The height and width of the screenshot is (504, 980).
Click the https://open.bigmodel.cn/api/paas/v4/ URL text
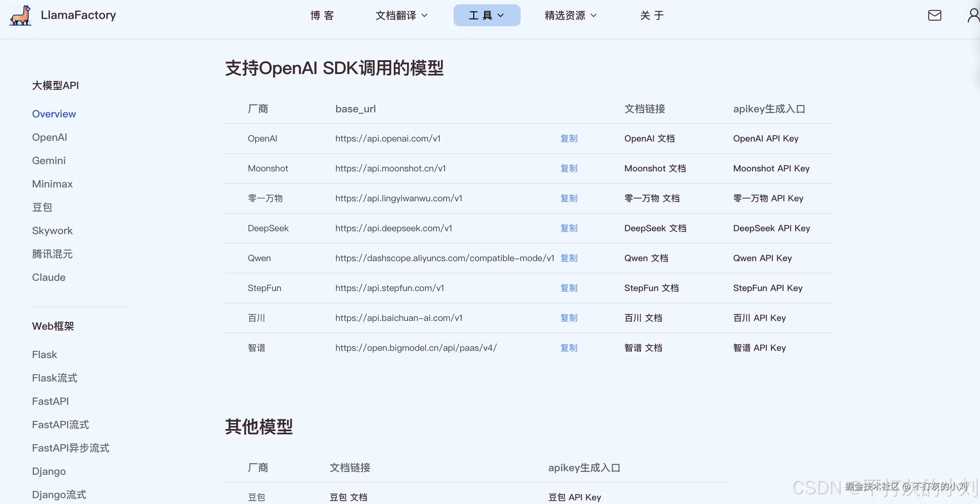(x=416, y=348)
